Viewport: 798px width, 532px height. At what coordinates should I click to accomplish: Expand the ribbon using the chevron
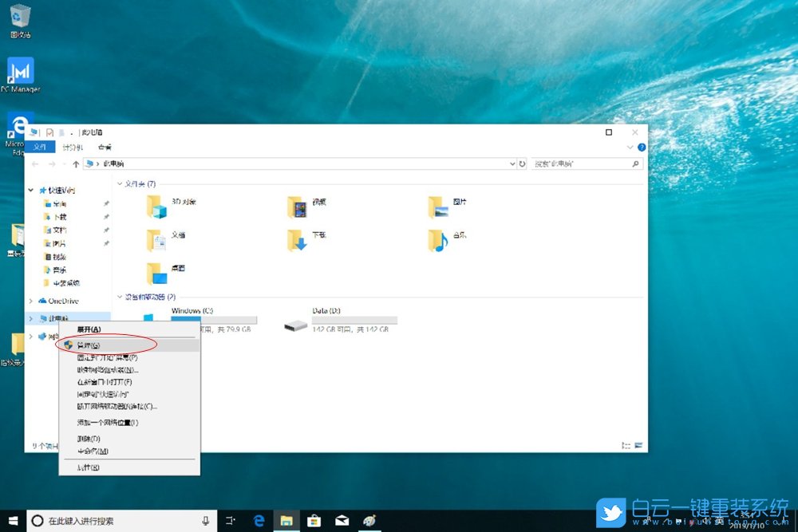(630, 148)
